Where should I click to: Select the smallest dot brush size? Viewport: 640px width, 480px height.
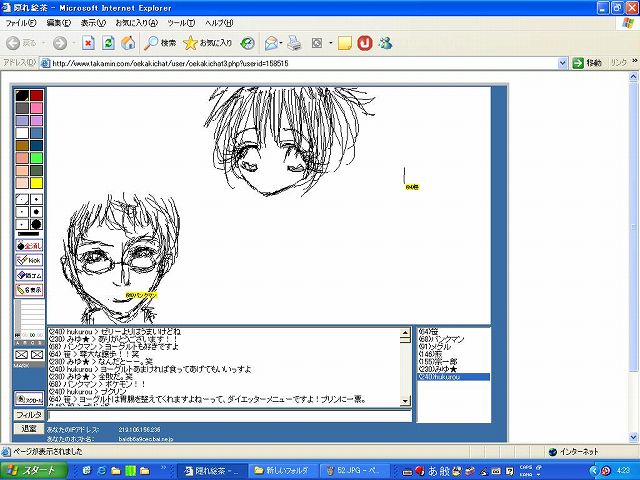[22, 212]
